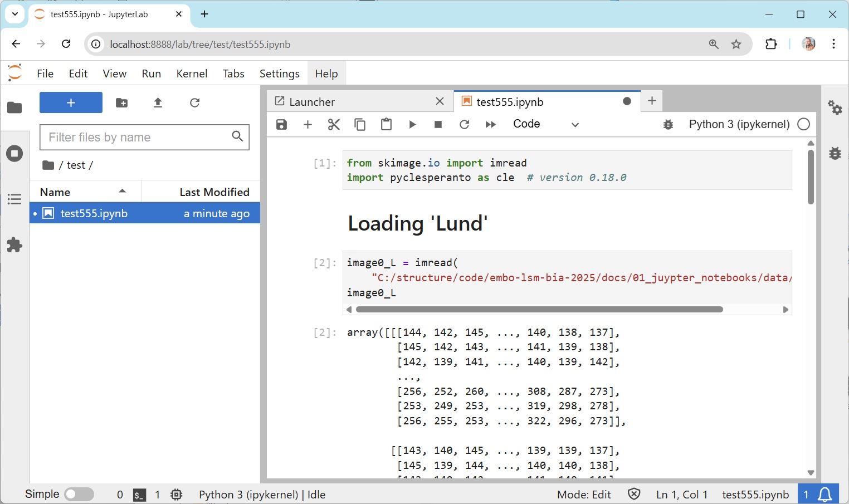
Task: Click right arrow of cell 2 scrollbar
Action: point(785,310)
